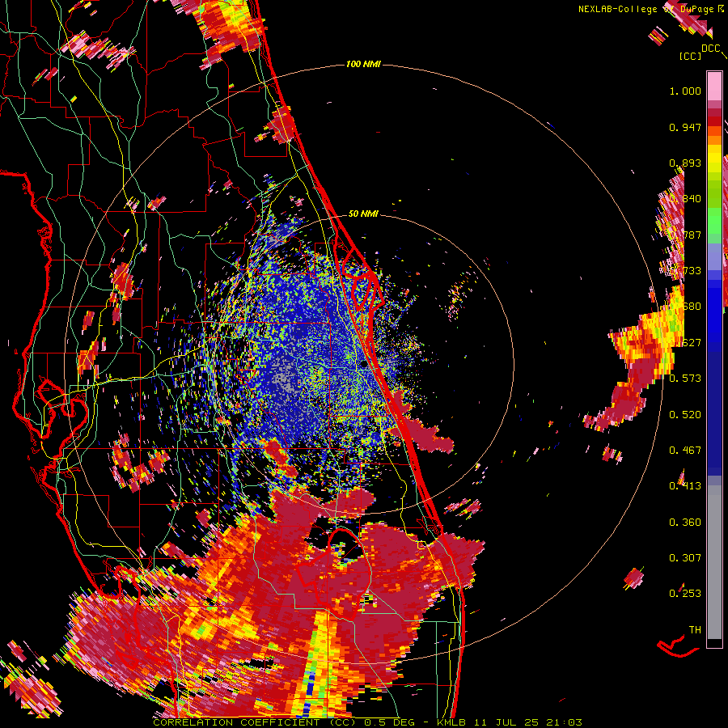Screen dimensions: 728x728
Task: Click the 0.573 value on the color scale
Action: click(685, 378)
